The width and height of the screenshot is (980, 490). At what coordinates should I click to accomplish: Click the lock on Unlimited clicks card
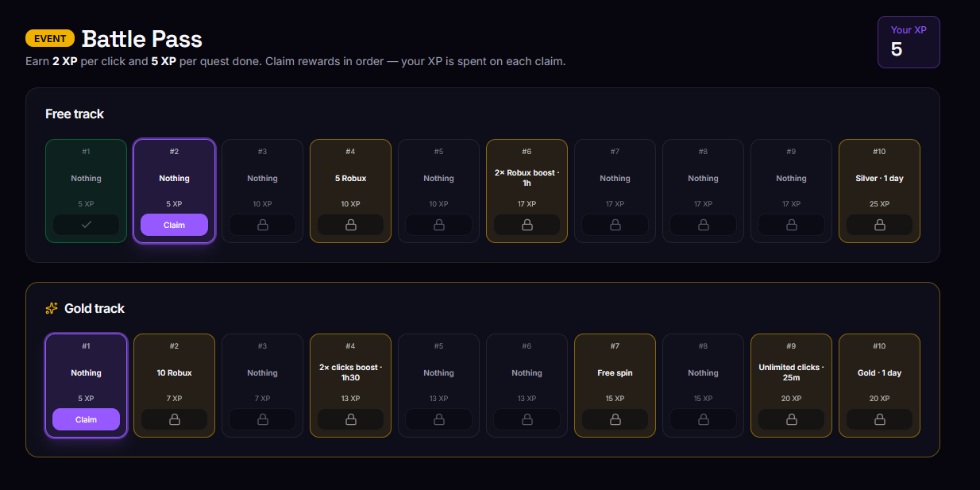click(x=791, y=419)
